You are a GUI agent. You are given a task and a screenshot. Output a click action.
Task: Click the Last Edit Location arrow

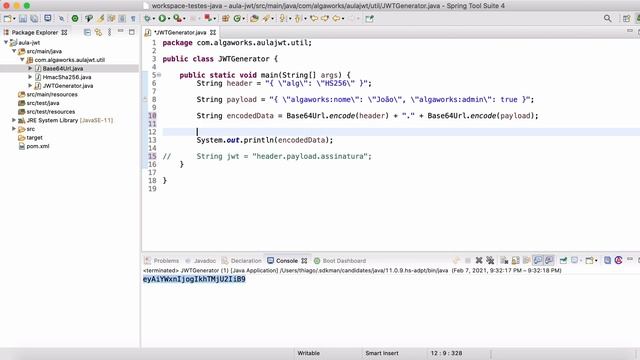click(x=314, y=18)
